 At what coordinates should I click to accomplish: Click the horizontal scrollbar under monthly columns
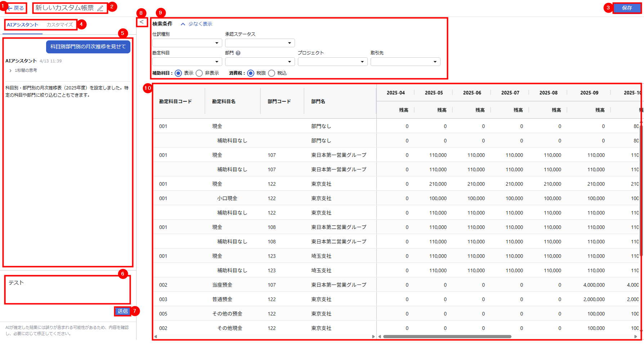click(x=447, y=337)
